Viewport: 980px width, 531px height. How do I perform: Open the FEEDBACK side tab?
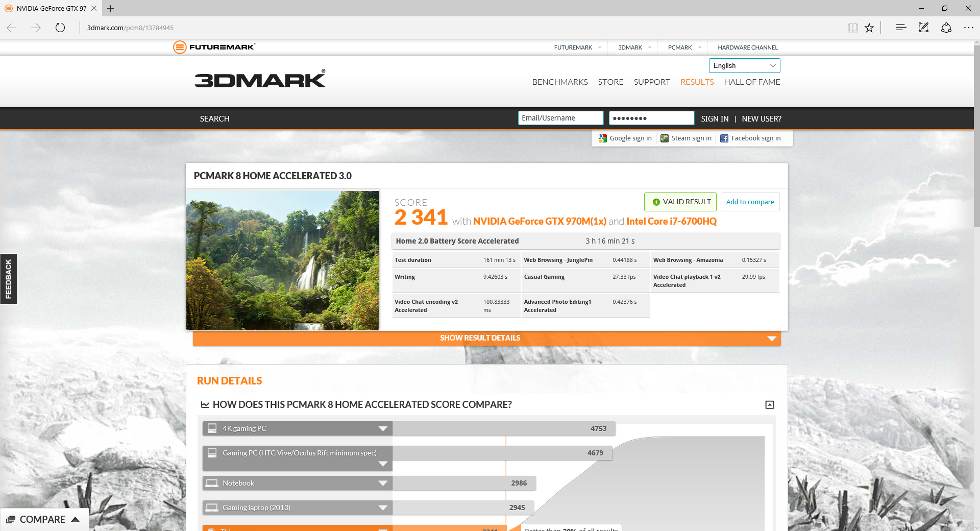click(9, 279)
